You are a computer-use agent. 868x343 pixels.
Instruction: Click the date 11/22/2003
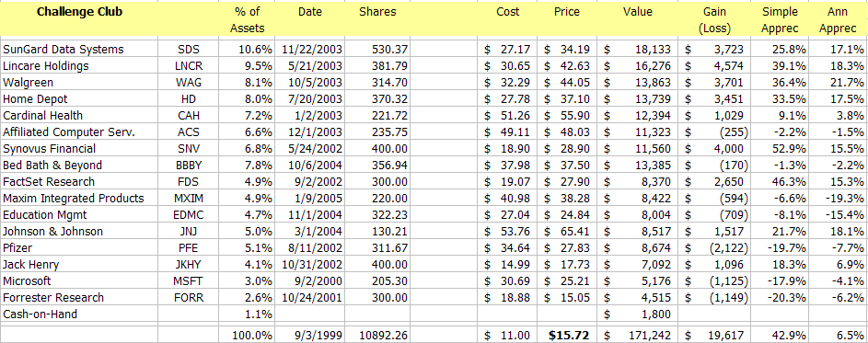[x=309, y=50]
